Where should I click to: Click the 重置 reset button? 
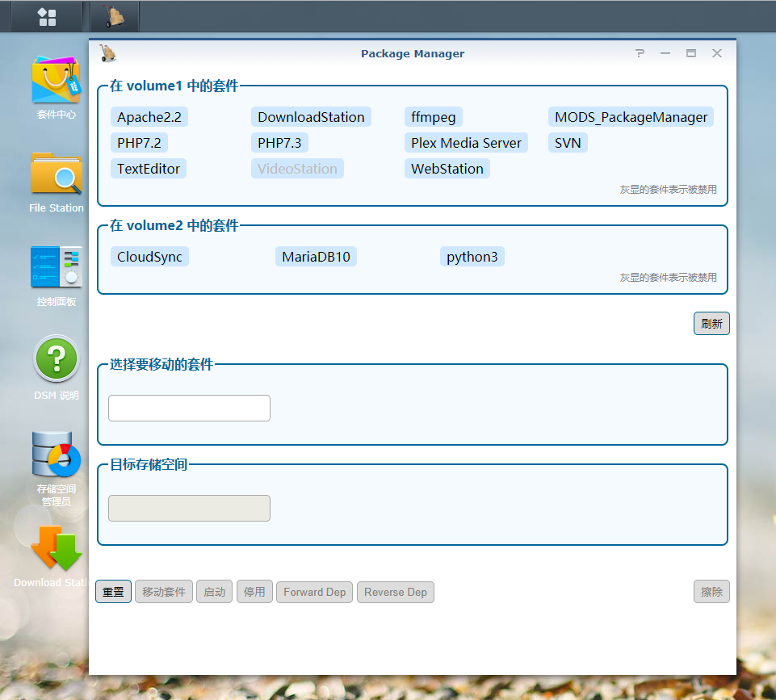click(113, 592)
